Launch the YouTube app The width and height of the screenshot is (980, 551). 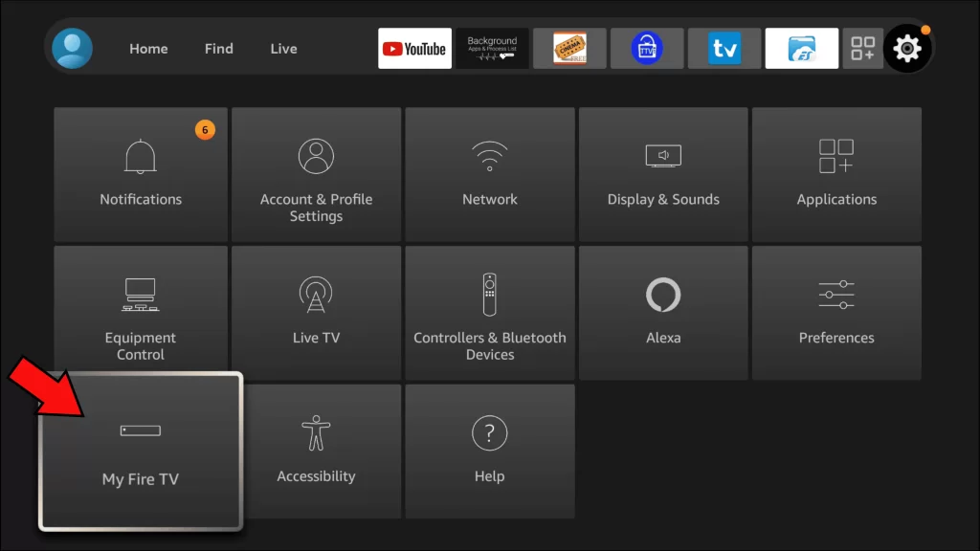pos(415,48)
